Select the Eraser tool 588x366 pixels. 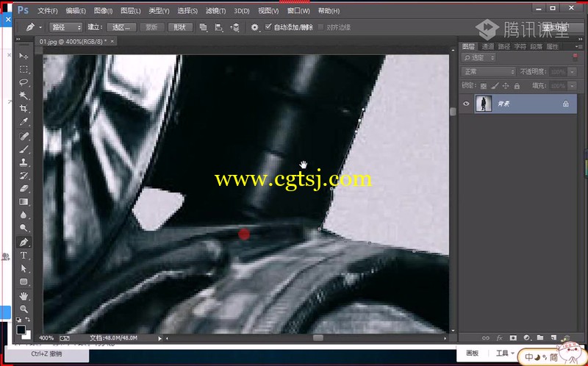[24, 189]
